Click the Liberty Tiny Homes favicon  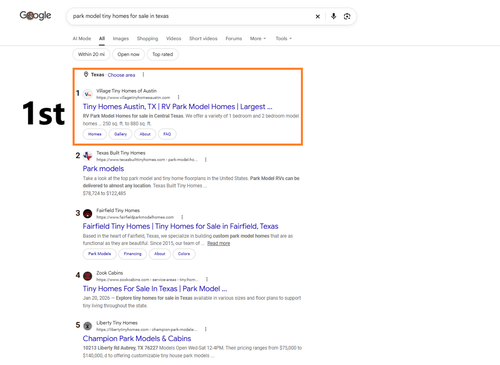pyautogui.click(x=88, y=326)
